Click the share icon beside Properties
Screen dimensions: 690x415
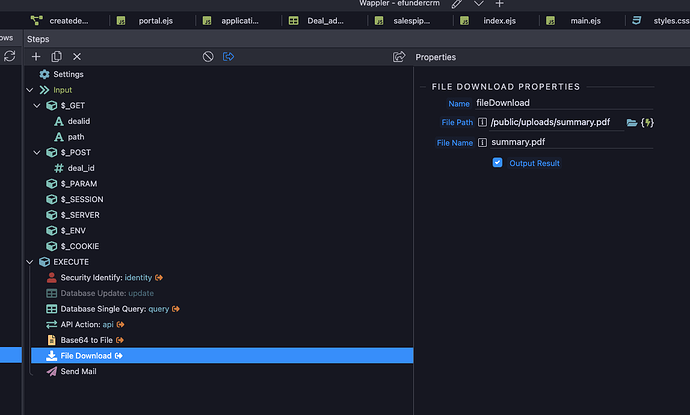click(399, 57)
